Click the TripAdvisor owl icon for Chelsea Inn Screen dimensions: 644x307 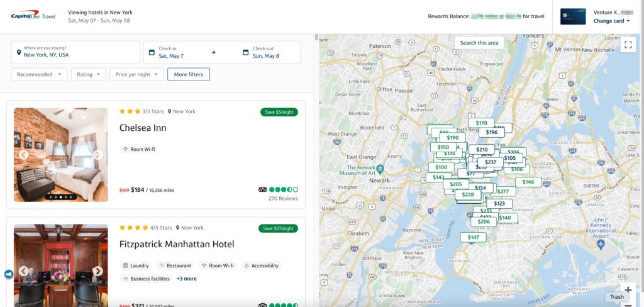click(x=262, y=189)
